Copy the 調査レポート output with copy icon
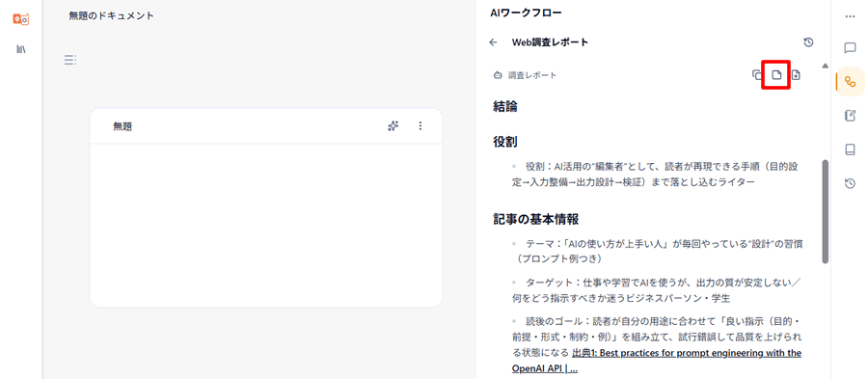The image size is (868, 379). click(757, 74)
